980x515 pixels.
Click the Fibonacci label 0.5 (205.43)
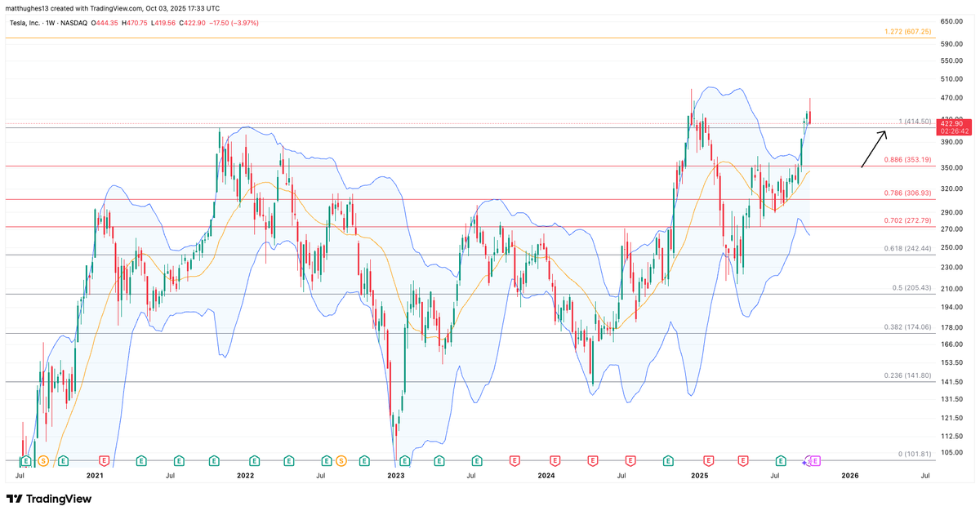(x=911, y=288)
